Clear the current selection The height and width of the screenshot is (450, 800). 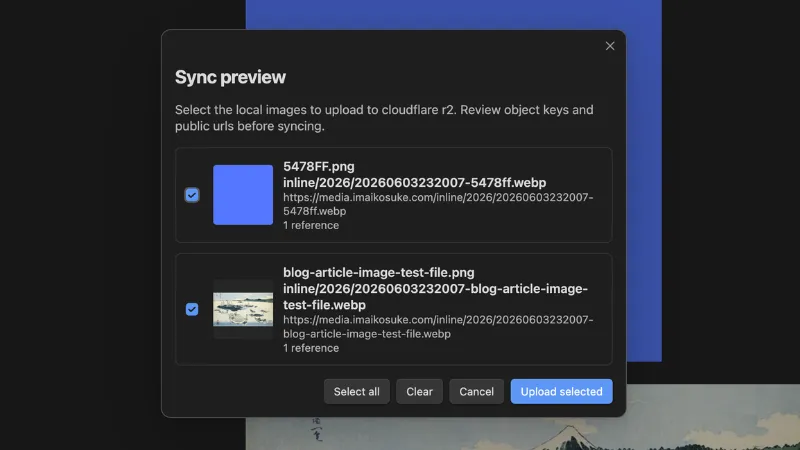pyautogui.click(x=419, y=391)
